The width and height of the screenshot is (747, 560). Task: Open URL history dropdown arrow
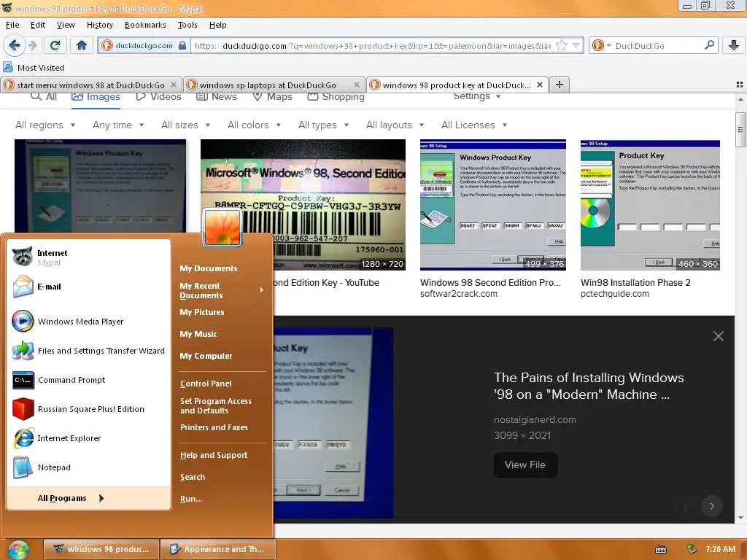(576, 46)
